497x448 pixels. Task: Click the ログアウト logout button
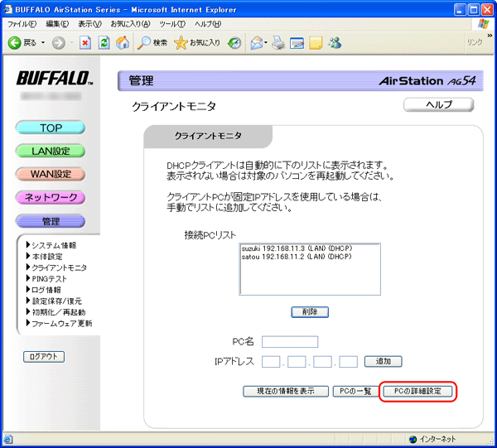(44, 357)
